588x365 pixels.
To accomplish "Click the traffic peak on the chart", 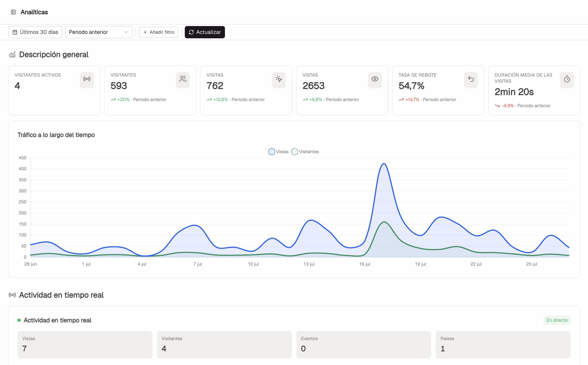I will pos(384,164).
